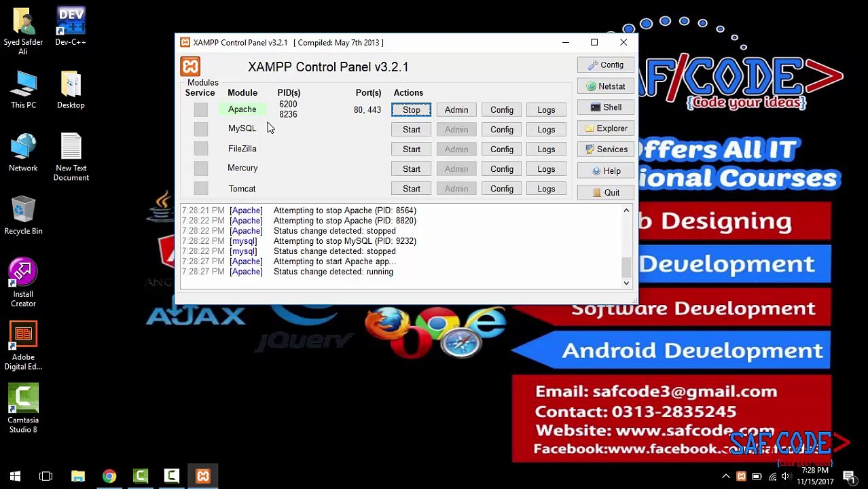Open the Action Center notifications

(848, 476)
